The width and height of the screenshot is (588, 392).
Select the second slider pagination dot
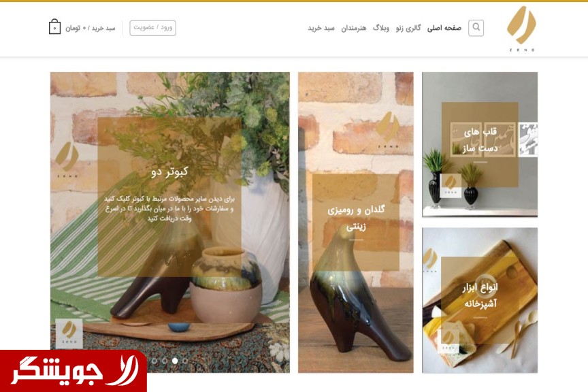(165, 361)
